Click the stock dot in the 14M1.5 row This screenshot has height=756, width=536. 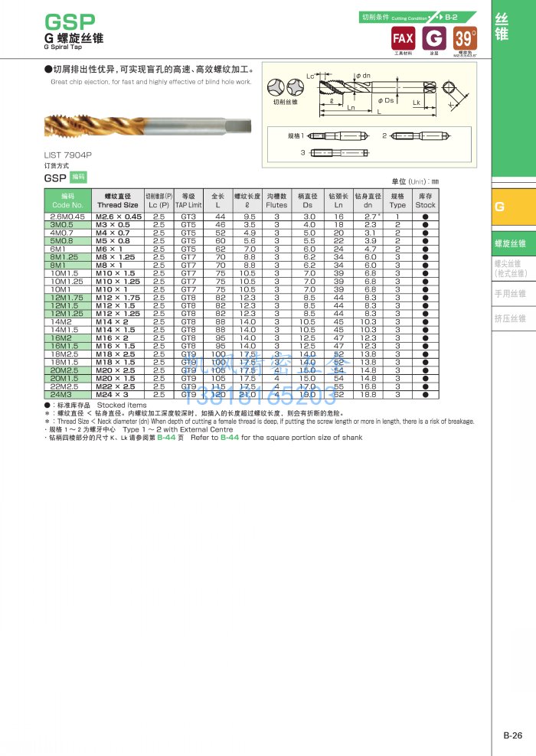(x=426, y=330)
